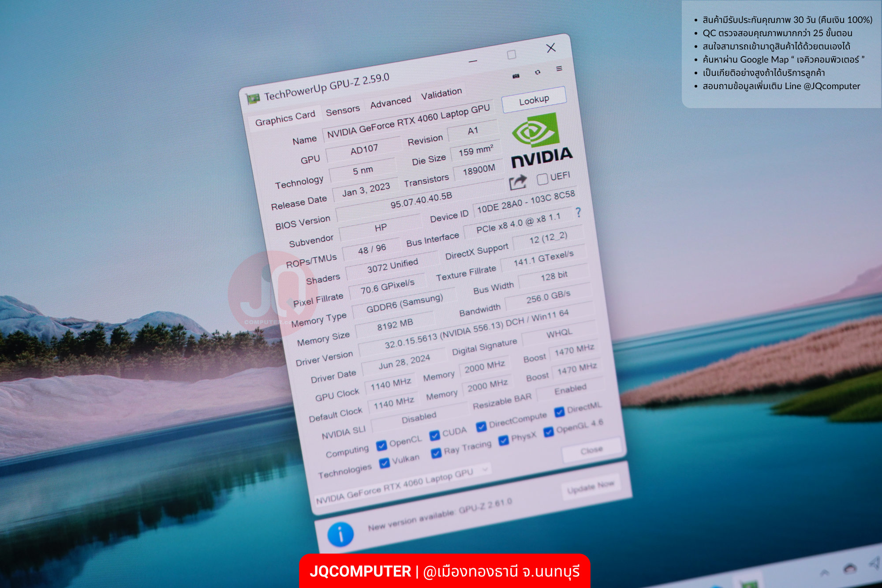
Task: Click the Technology value 5 nm
Action: click(x=363, y=171)
